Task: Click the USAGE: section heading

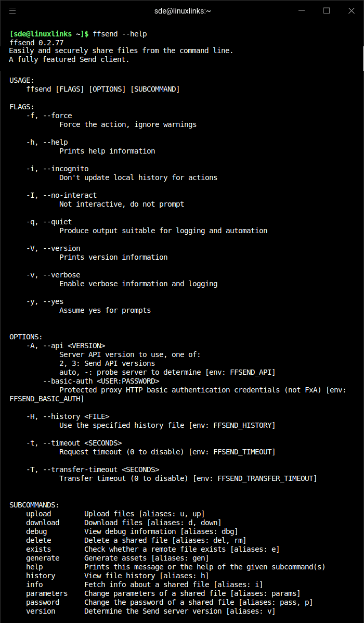Action: [x=22, y=80]
